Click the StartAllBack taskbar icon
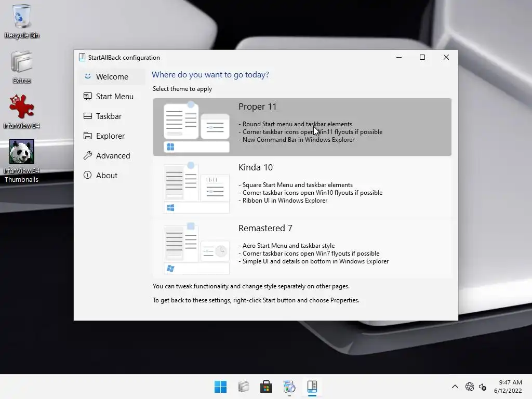The width and height of the screenshot is (532, 399). click(312, 387)
